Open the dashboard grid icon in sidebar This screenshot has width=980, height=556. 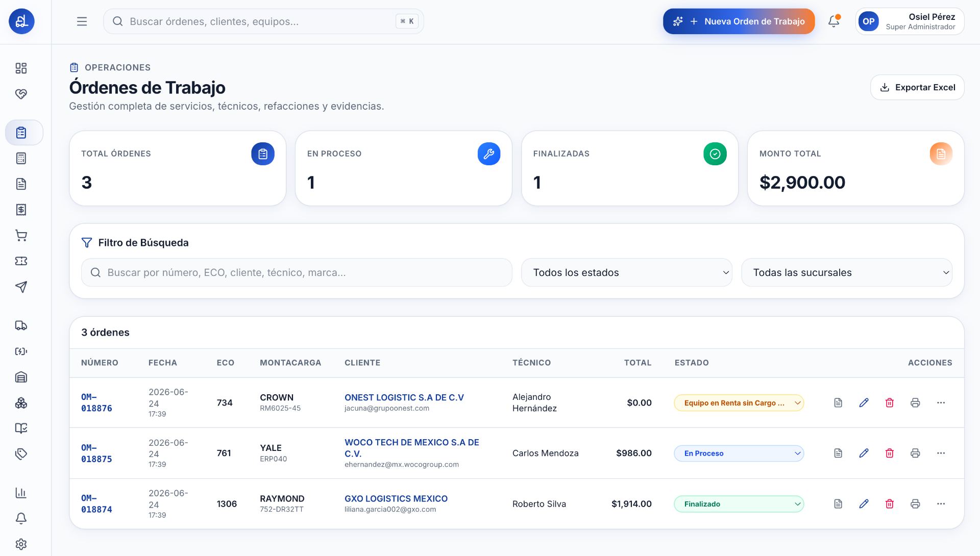[x=21, y=68]
